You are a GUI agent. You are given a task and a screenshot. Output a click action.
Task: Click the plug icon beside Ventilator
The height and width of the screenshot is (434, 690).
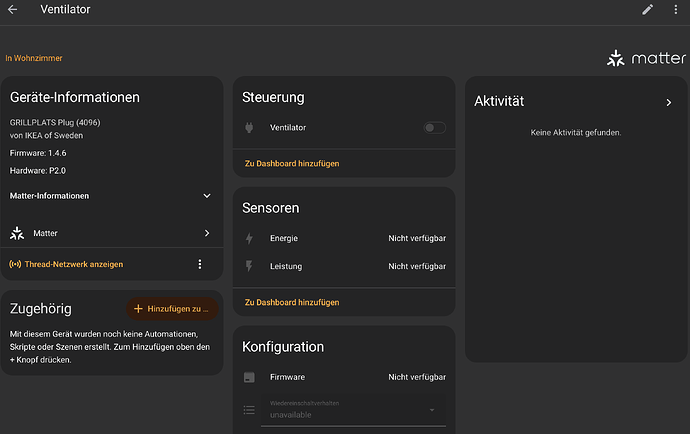[249, 128]
